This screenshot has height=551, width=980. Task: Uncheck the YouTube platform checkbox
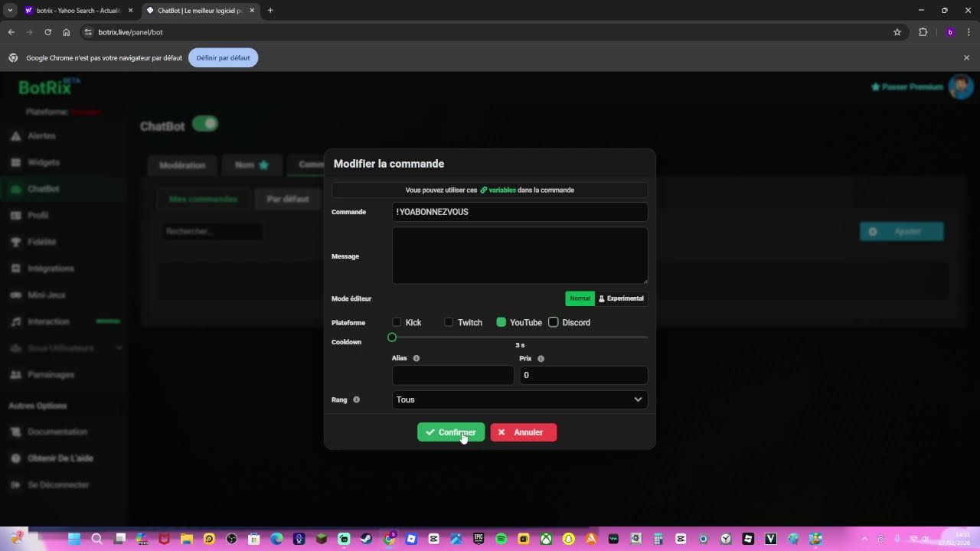pyautogui.click(x=501, y=322)
